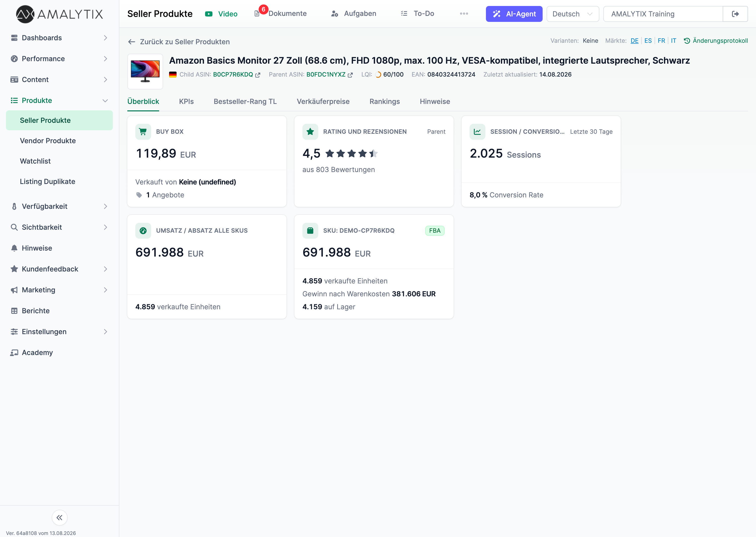Switch to ES marketplace link
This screenshot has width=756, height=537.
648,41
